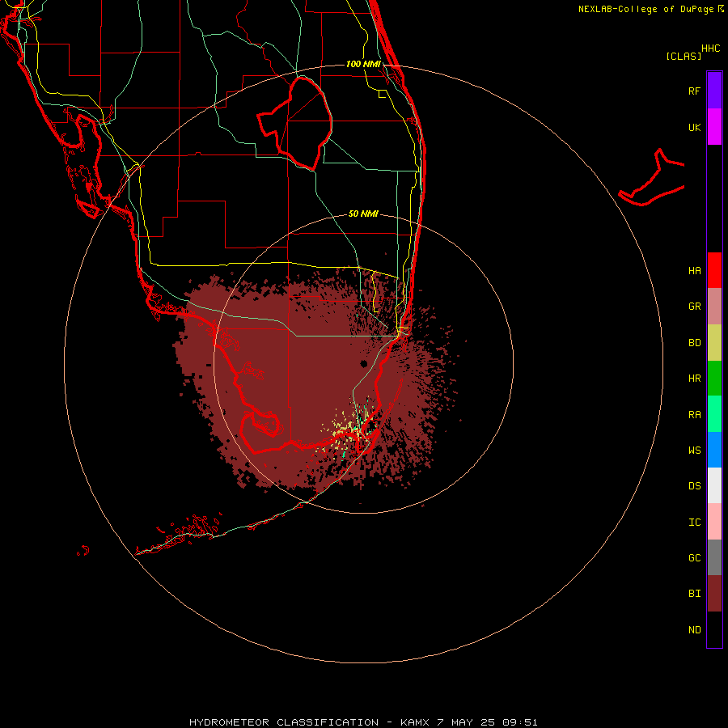The width and height of the screenshot is (728, 728).
Task: Click the RF legend label
Action: 694,91
